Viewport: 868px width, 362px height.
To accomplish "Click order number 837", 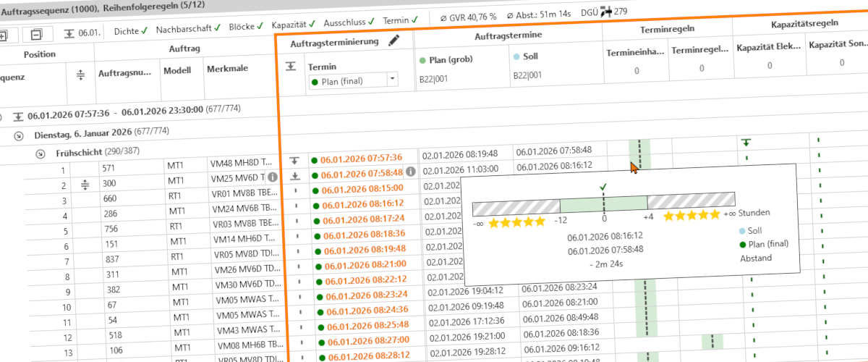I will (x=112, y=260).
